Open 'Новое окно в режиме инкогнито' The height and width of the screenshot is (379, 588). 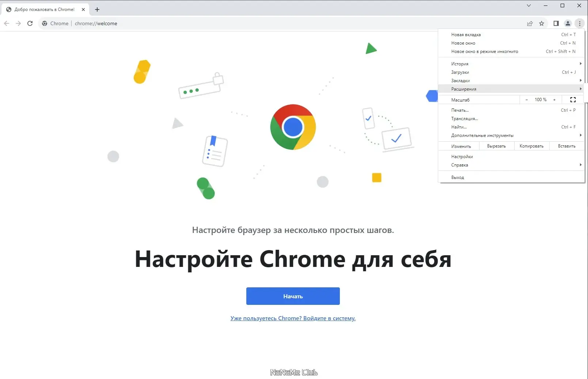(511, 51)
